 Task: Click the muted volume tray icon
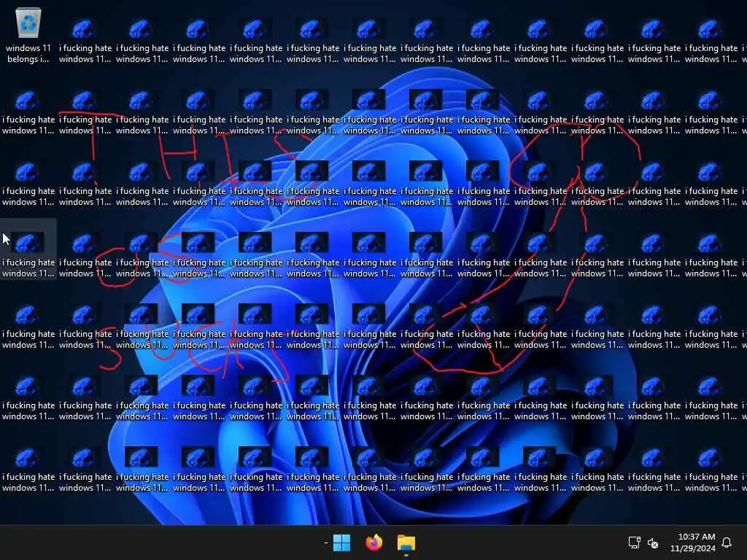(x=653, y=542)
